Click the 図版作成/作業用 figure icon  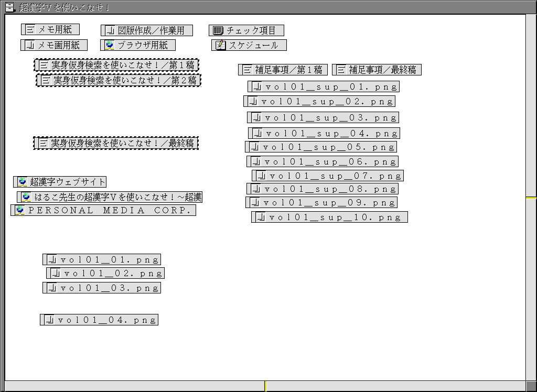[x=110, y=30]
